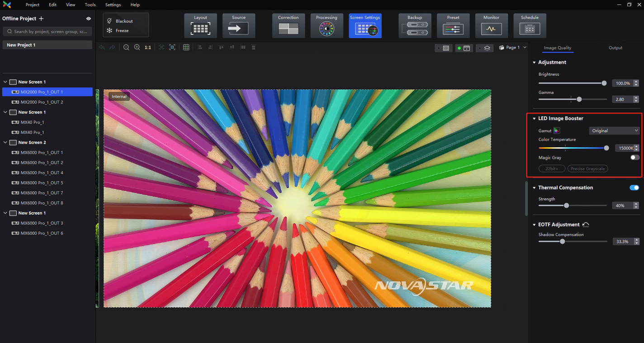Image resolution: width=644 pixels, height=343 pixels.
Task: Click the 22bit+ button
Action: coord(552,169)
